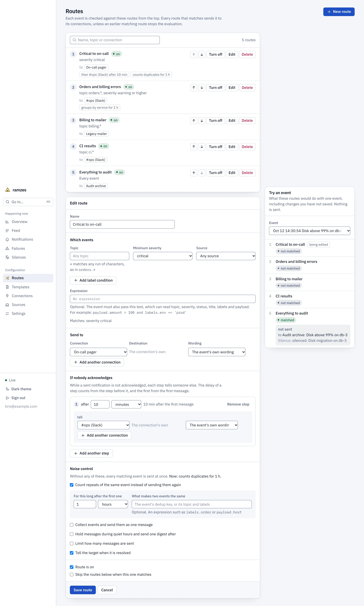
Task: Toggle Count repeats of the same event checkbox
Action: [72, 485]
